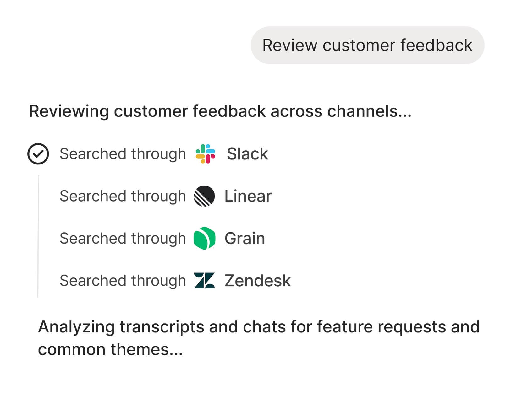Click "Searched through" text beside Slack
The width and height of the screenshot is (511, 420).
point(123,154)
